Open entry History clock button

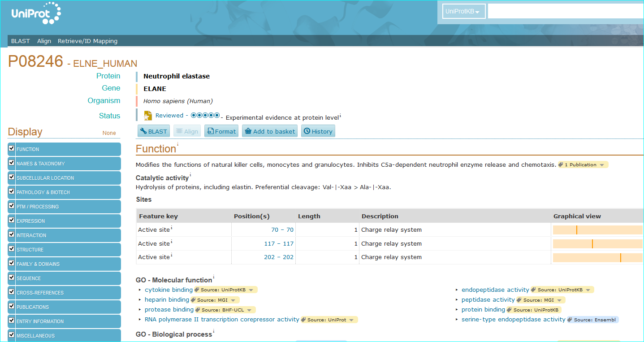click(x=318, y=131)
